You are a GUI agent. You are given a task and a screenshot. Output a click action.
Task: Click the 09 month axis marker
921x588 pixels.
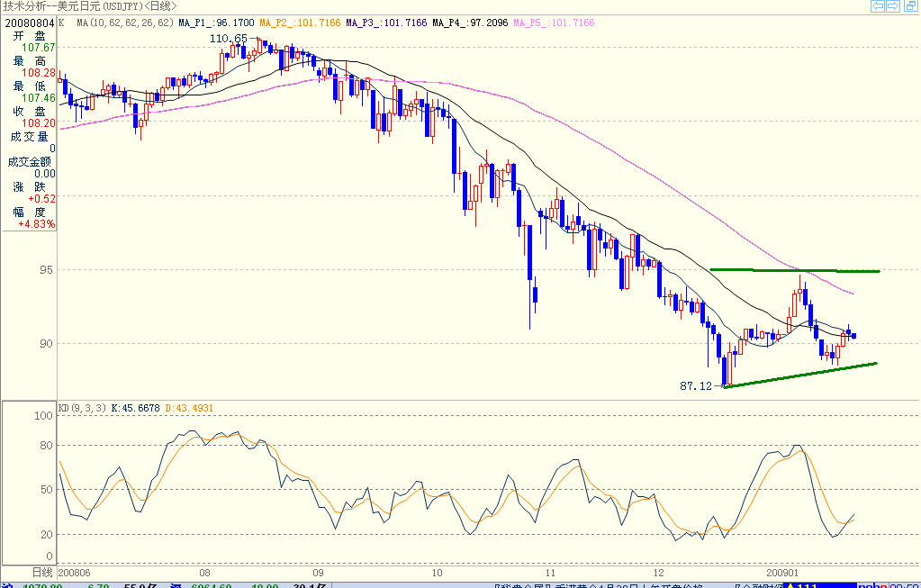coord(318,573)
